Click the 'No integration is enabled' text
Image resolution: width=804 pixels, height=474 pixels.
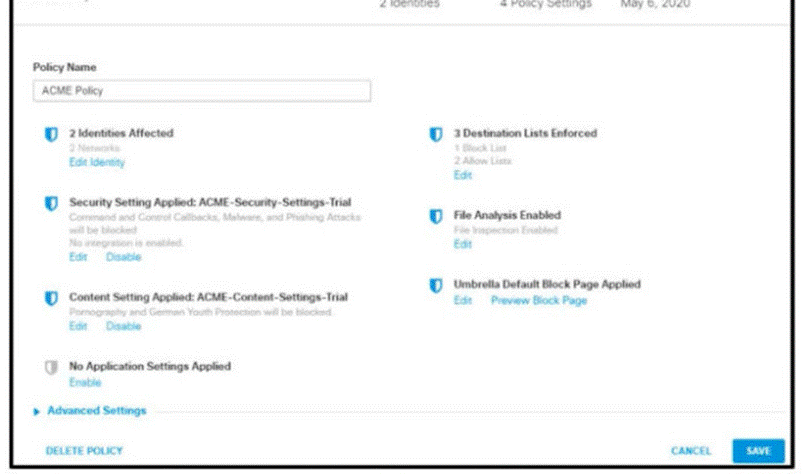pyautogui.click(x=126, y=243)
